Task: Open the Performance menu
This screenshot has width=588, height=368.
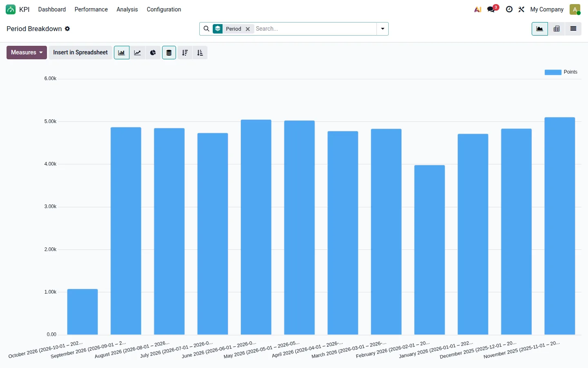Action: [91, 9]
